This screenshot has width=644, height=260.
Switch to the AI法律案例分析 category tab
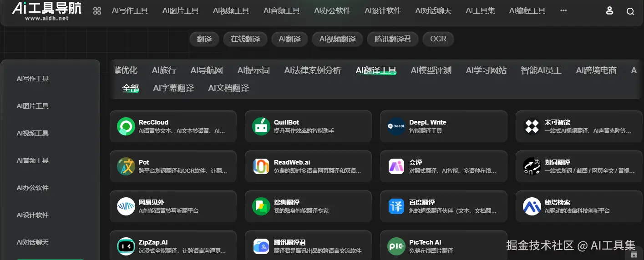pyautogui.click(x=313, y=70)
